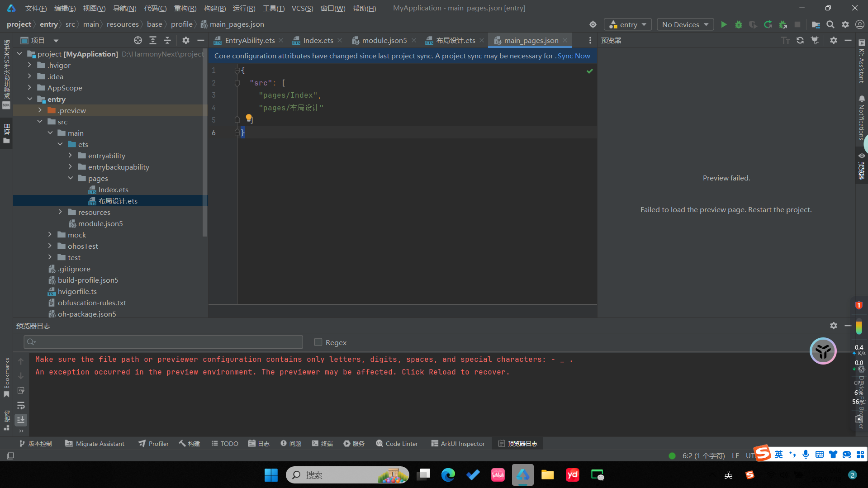Open Search Everywhere magnifier icon
Image resolution: width=868 pixels, height=488 pixels.
tap(830, 24)
